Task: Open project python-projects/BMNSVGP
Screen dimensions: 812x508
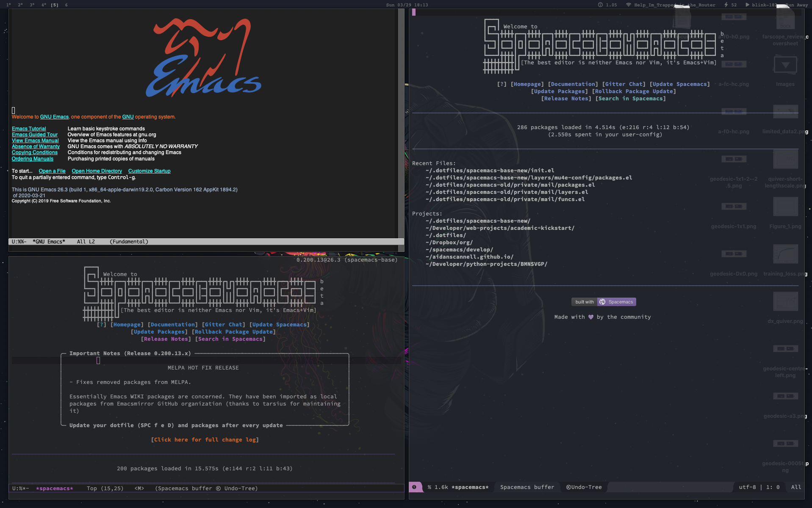Action: tap(487, 264)
